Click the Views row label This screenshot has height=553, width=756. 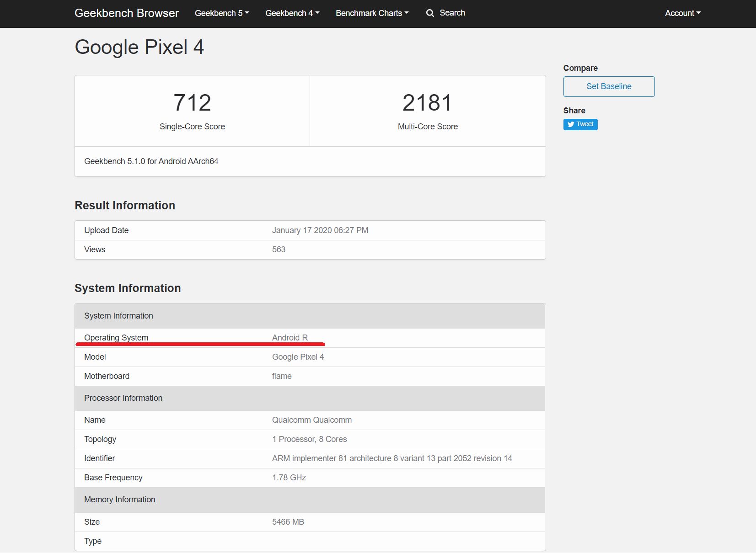95,250
